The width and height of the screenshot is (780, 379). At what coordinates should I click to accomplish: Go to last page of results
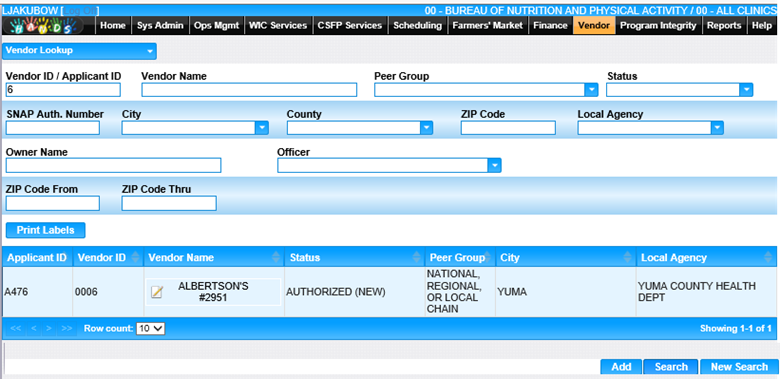click(x=67, y=328)
